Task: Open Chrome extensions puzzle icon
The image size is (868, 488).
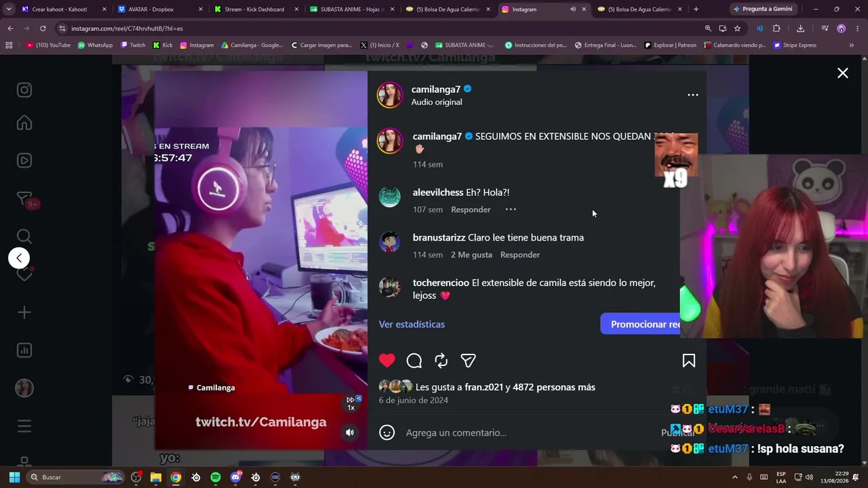Action: point(776,28)
